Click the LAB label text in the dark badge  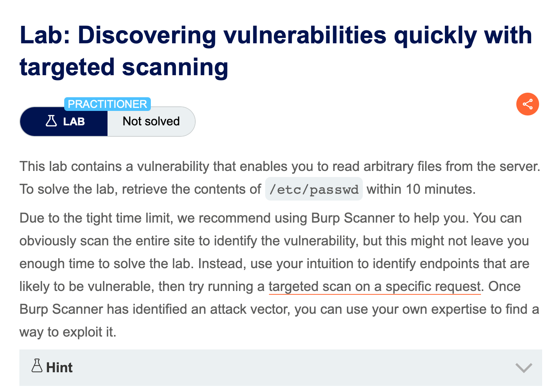click(74, 122)
